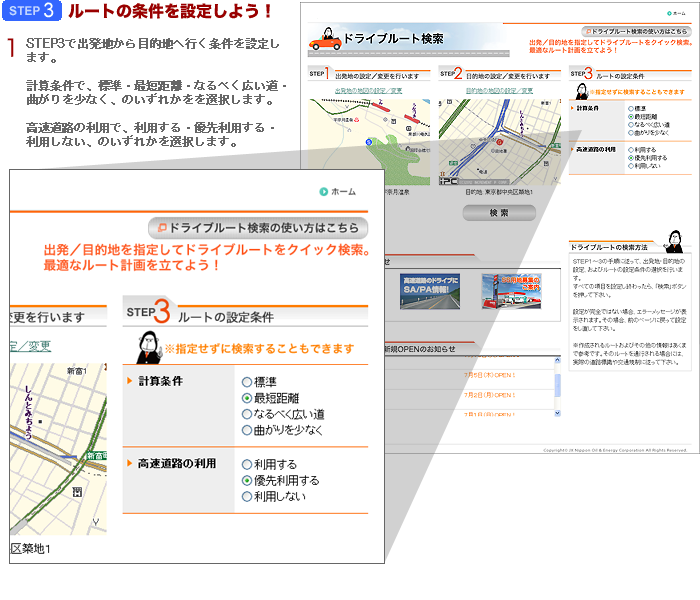Image resolution: width=700 pixels, height=600 pixels.
Task: Click small mascot icon under STEP 3 on page
Action: pos(582,91)
